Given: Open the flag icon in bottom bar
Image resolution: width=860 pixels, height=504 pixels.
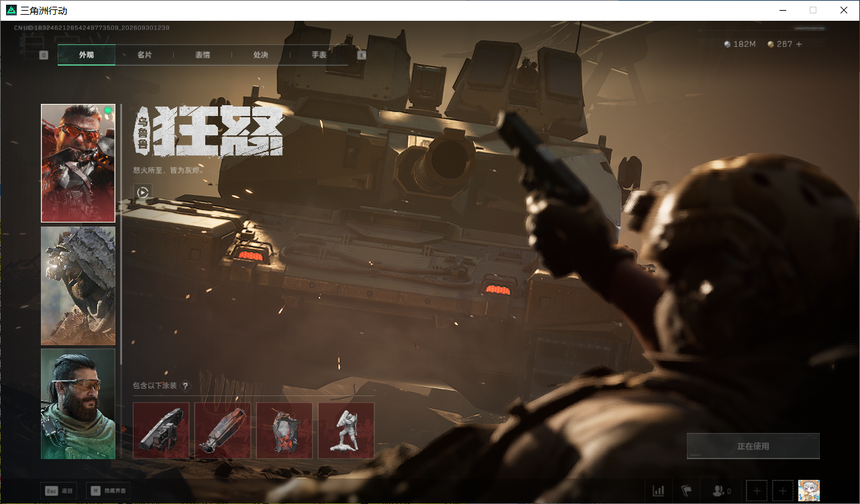Looking at the screenshot, I should tap(686, 491).
